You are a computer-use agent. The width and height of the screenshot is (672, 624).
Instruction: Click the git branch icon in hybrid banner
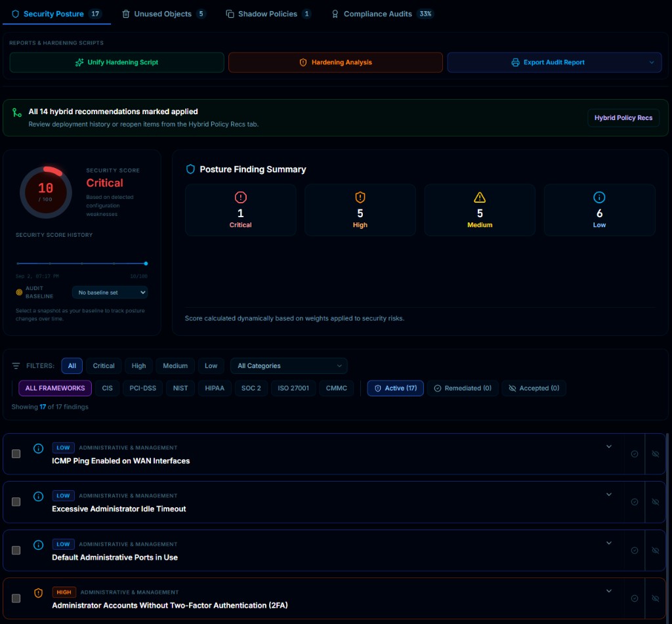[16, 112]
